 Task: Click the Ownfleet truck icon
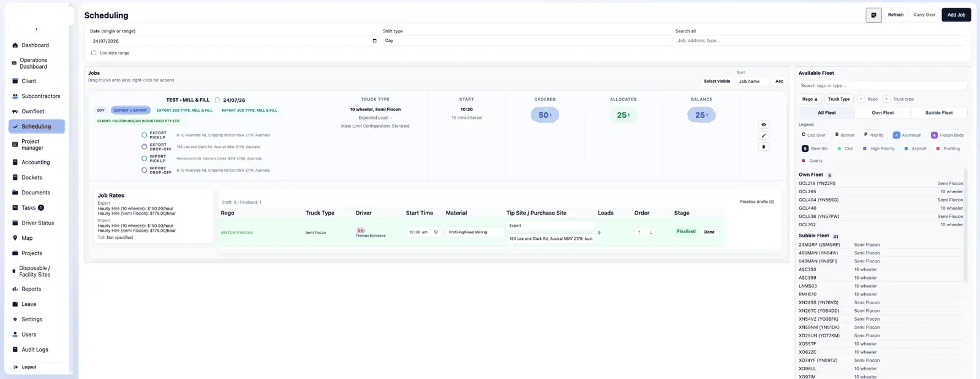pos(15,112)
